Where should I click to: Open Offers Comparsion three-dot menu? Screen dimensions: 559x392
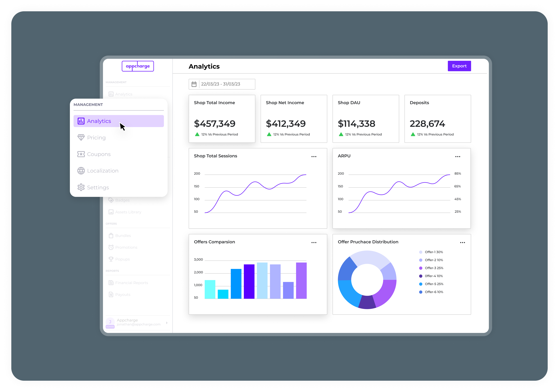click(314, 242)
